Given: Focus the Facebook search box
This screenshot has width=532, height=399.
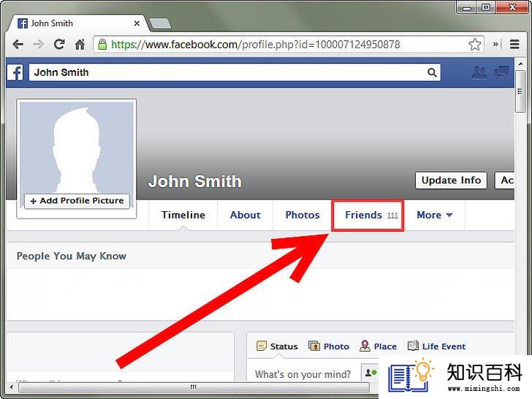Looking at the screenshot, I should pos(235,72).
